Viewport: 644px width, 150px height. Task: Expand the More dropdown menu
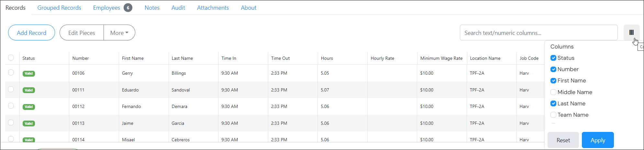pos(119,33)
